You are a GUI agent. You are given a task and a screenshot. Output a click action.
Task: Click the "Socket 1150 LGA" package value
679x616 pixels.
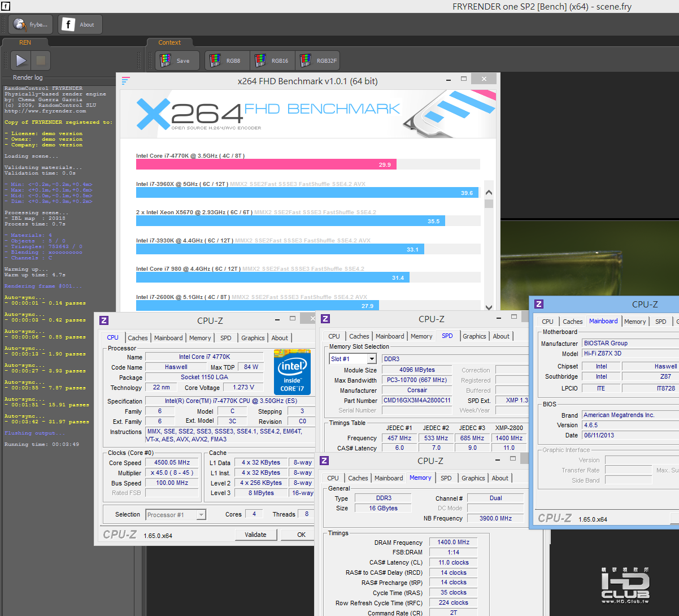tap(204, 377)
